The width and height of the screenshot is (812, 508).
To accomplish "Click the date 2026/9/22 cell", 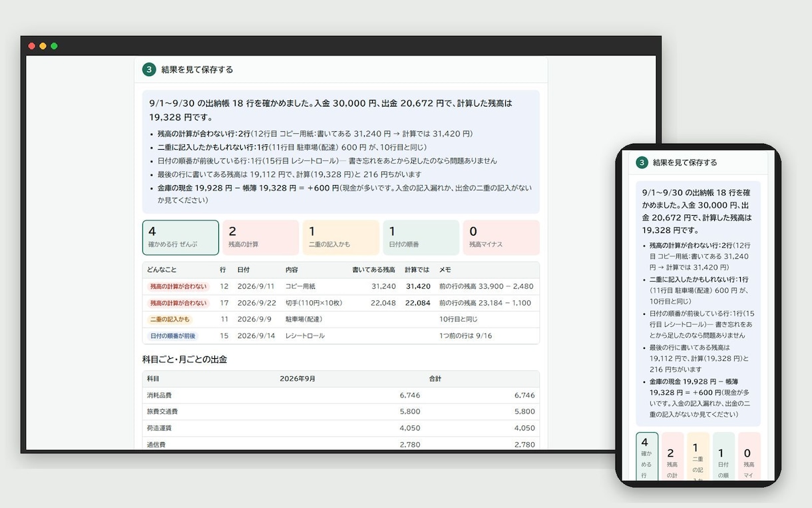I will click(x=256, y=303).
